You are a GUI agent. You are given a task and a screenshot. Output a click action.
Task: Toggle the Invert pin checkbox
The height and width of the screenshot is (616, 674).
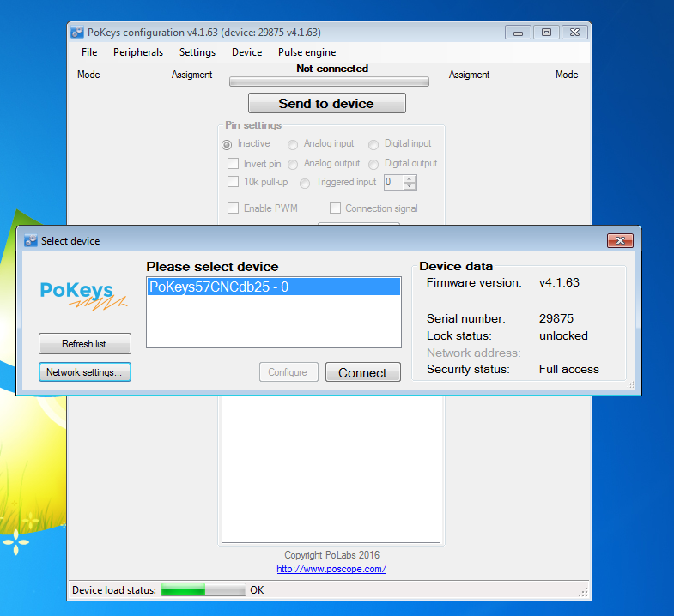pos(233,163)
